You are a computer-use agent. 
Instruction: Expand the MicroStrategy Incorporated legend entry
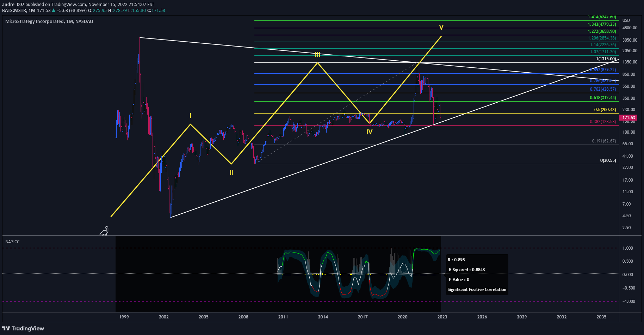[36, 21]
